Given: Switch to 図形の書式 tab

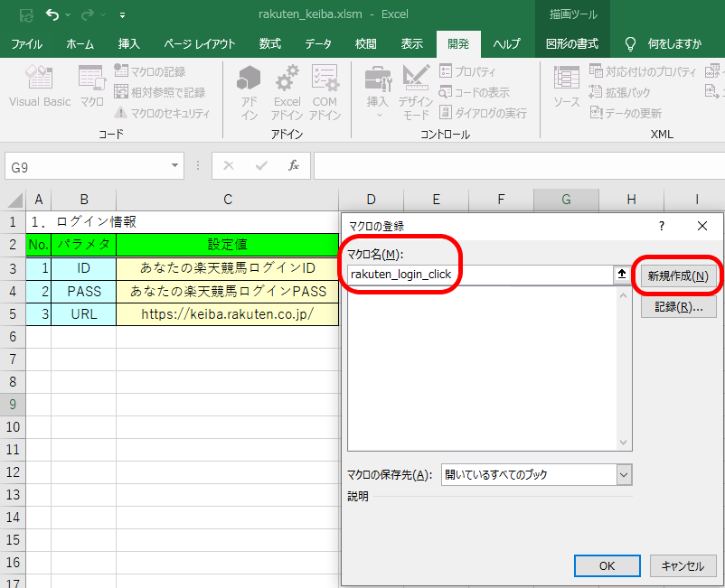Looking at the screenshot, I should (x=572, y=44).
